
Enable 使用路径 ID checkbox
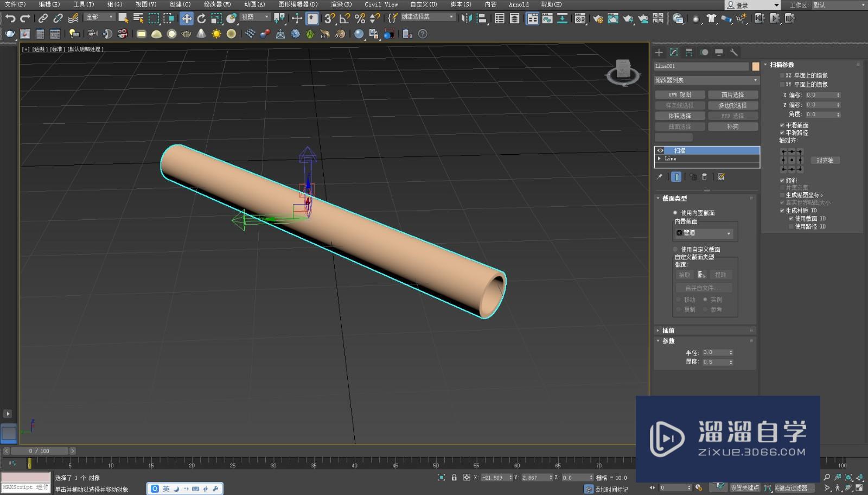tap(791, 226)
